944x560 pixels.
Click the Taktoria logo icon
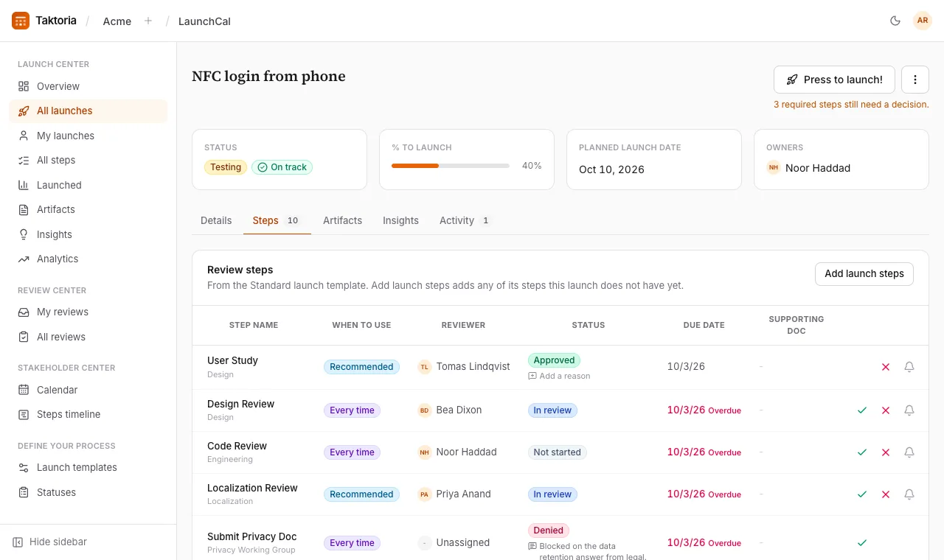pos(21,21)
